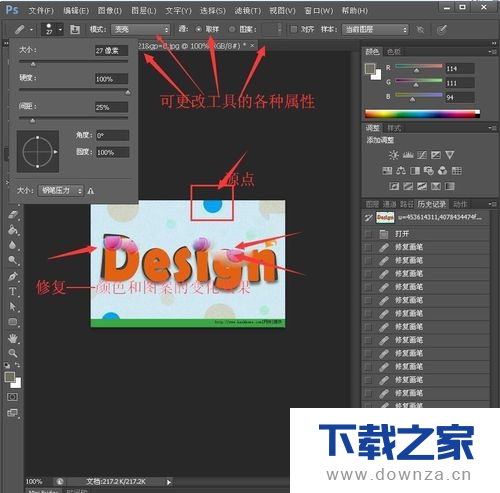Viewport: 500px width, 493px height.
Task: Change screen mode icon in toolbox
Action: tap(13, 413)
